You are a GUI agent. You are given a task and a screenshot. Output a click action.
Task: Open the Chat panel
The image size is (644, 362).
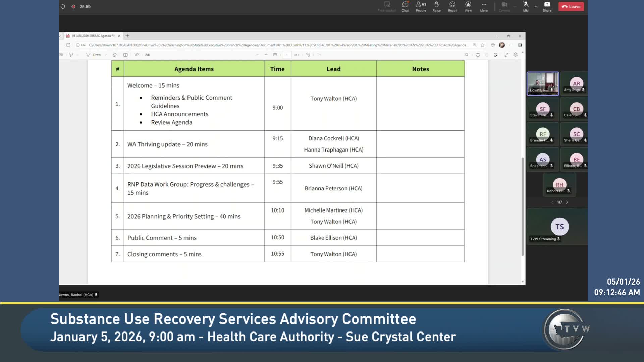pyautogui.click(x=405, y=6)
